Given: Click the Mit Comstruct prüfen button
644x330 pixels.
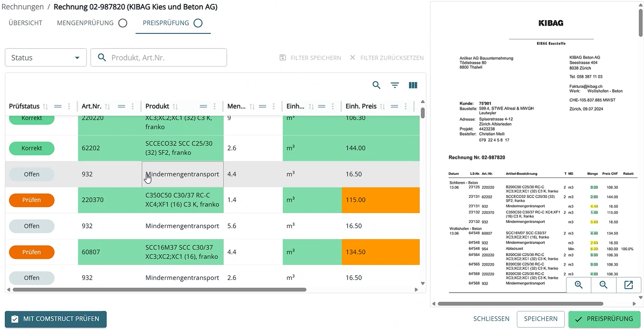Looking at the screenshot, I should click(x=56, y=319).
